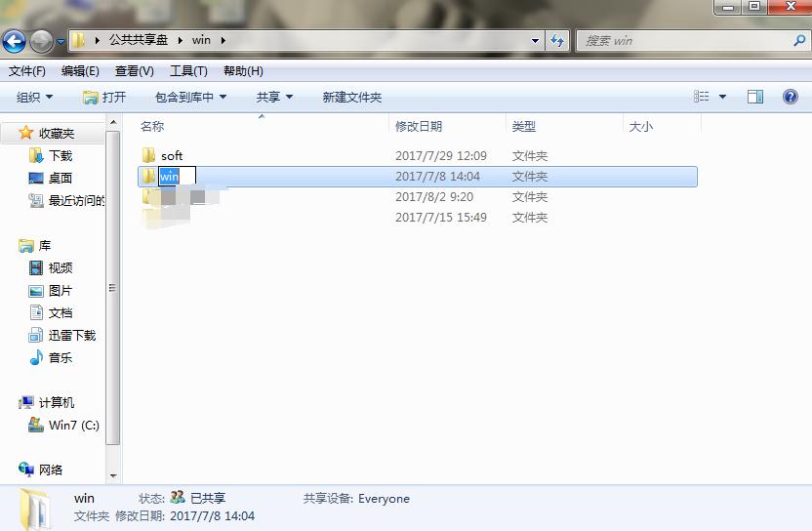The image size is (812, 531).
Task: Sort by 类型 column header
Action: point(523,126)
